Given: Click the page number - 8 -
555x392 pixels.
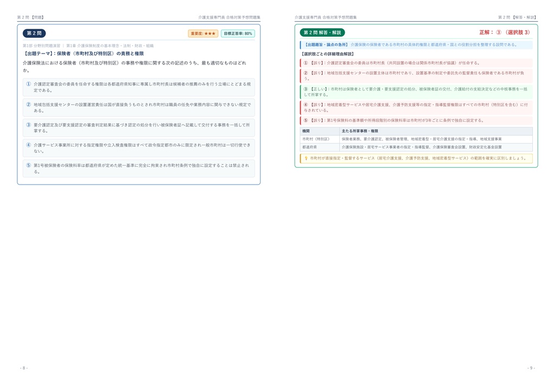Looking at the screenshot, I should click(x=24, y=368).
